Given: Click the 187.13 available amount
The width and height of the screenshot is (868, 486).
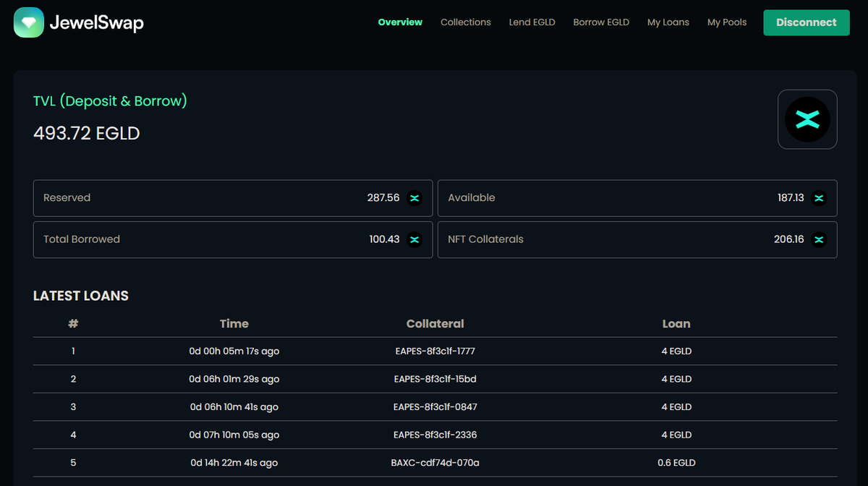Looking at the screenshot, I should 791,198.
